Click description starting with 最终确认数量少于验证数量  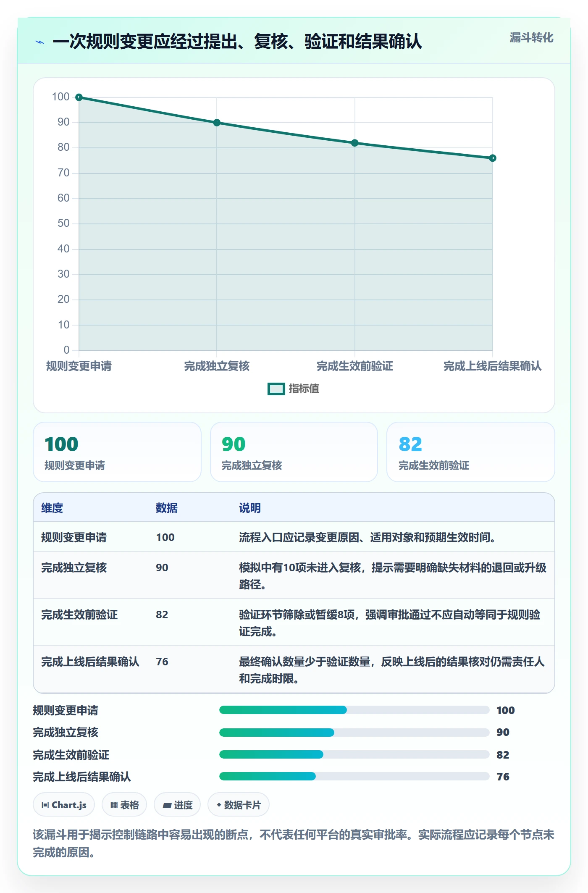[392, 670]
